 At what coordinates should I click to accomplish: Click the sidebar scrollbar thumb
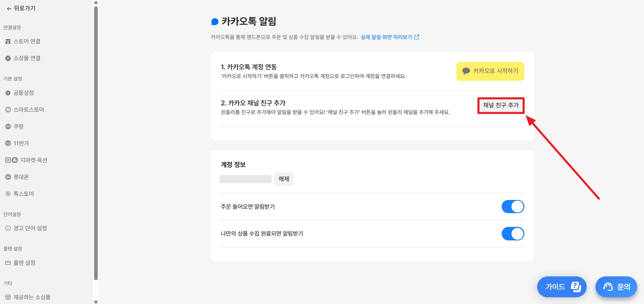pos(96,143)
